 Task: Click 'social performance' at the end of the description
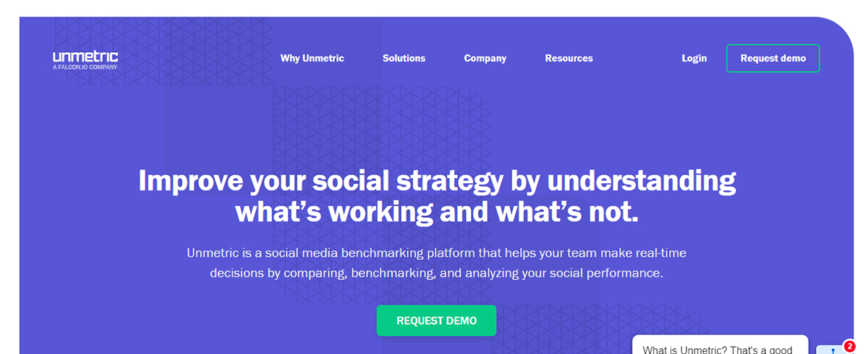point(606,274)
